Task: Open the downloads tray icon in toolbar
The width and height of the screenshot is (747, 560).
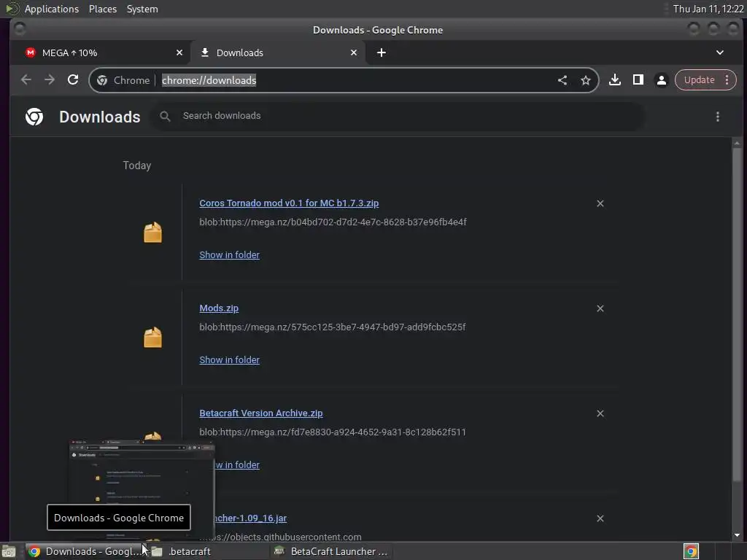Action: point(614,80)
